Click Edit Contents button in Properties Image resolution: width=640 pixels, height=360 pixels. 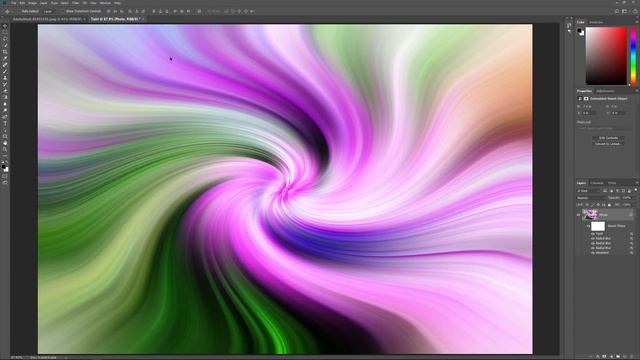pyautogui.click(x=608, y=138)
